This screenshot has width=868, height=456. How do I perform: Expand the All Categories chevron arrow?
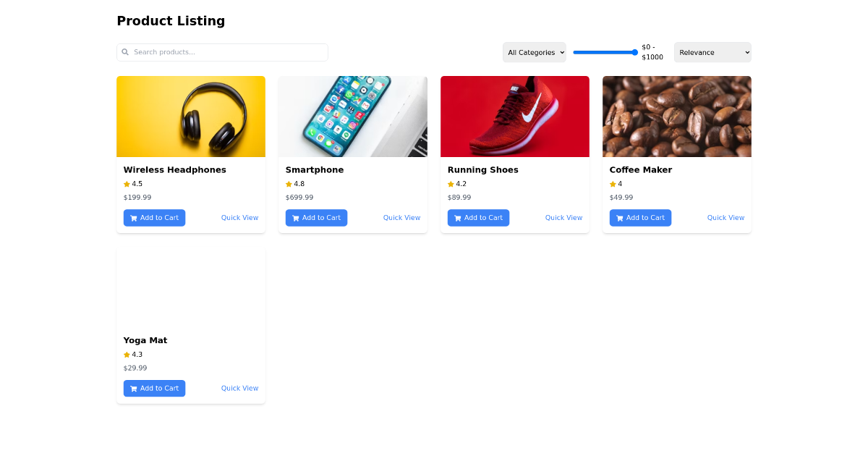click(x=561, y=52)
